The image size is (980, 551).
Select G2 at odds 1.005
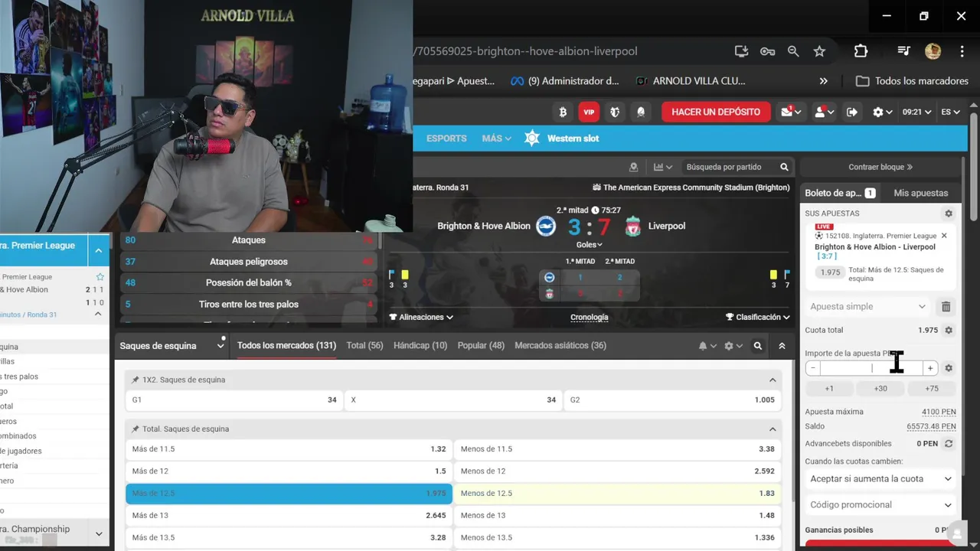(671, 399)
